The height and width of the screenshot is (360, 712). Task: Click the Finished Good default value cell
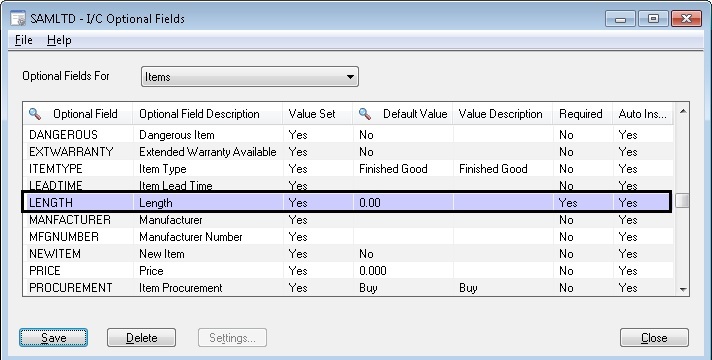tap(403, 169)
